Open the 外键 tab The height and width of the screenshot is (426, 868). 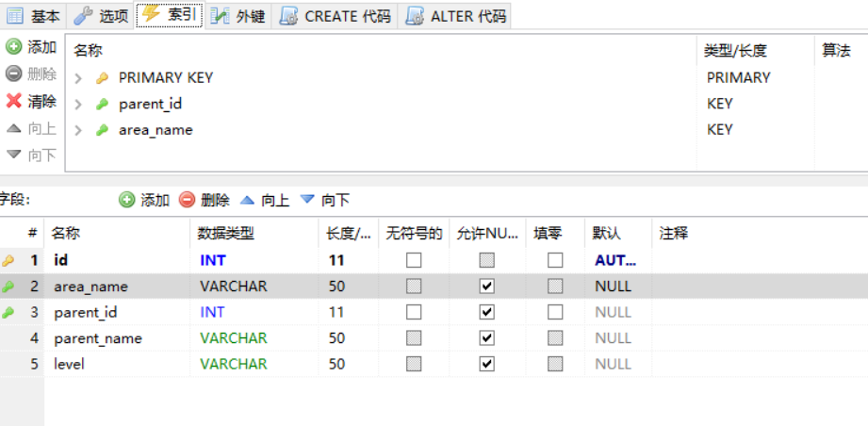[238, 16]
